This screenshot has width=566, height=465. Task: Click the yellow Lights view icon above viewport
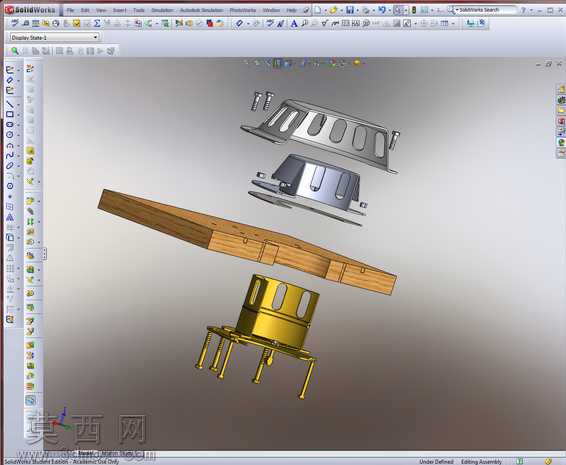(357, 63)
